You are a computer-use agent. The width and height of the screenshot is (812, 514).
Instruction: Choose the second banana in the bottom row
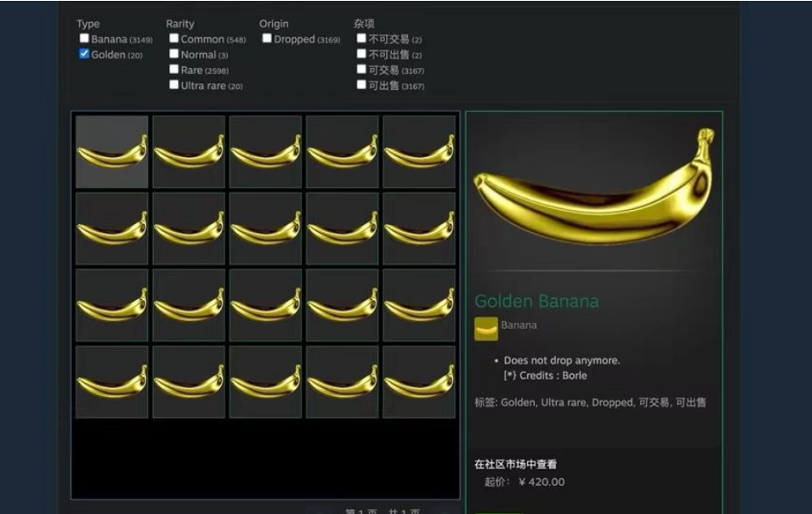189,381
